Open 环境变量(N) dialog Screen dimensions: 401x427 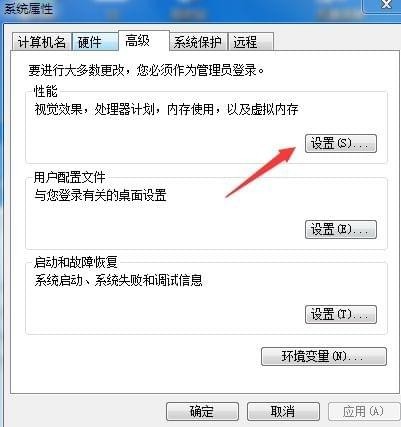(324, 357)
